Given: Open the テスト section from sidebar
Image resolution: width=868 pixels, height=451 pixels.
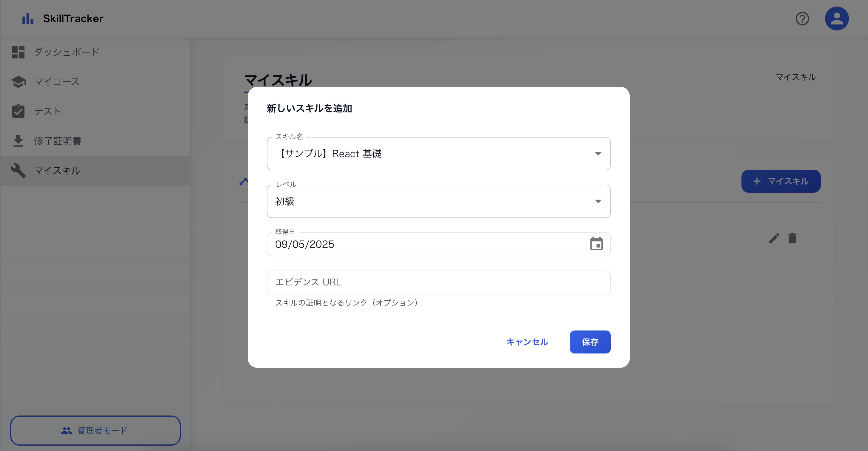Looking at the screenshot, I should tap(47, 111).
